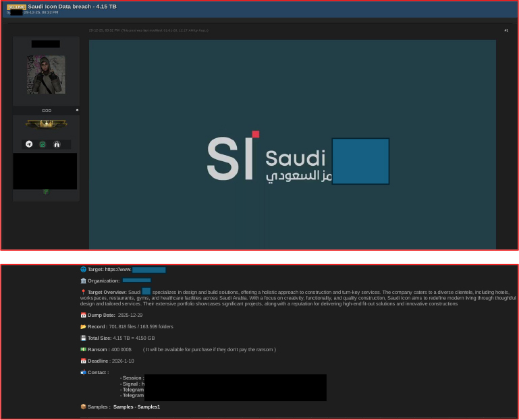Click the box icon beside Samples
This screenshot has width=519, height=420.
[x=83, y=407]
